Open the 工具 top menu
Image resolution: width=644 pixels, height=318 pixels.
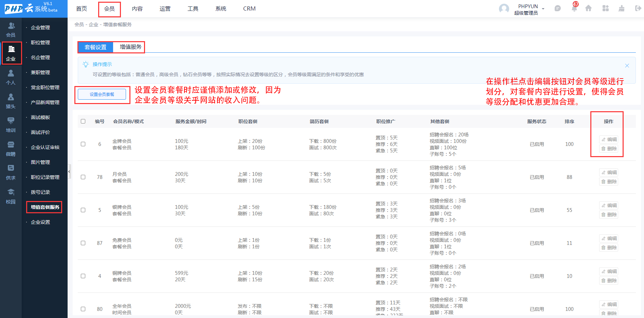tap(193, 9)
